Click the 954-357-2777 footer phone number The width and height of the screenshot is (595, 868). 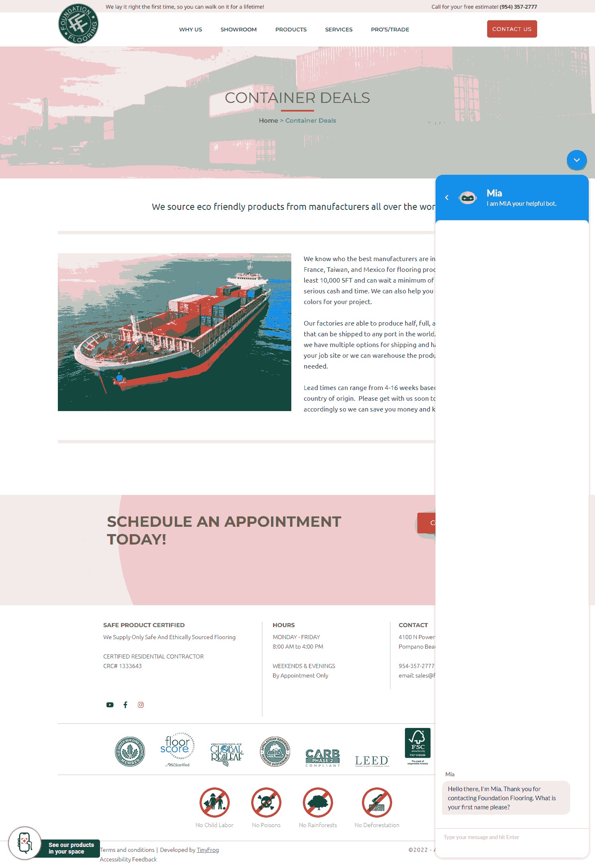tap(416, 666)
